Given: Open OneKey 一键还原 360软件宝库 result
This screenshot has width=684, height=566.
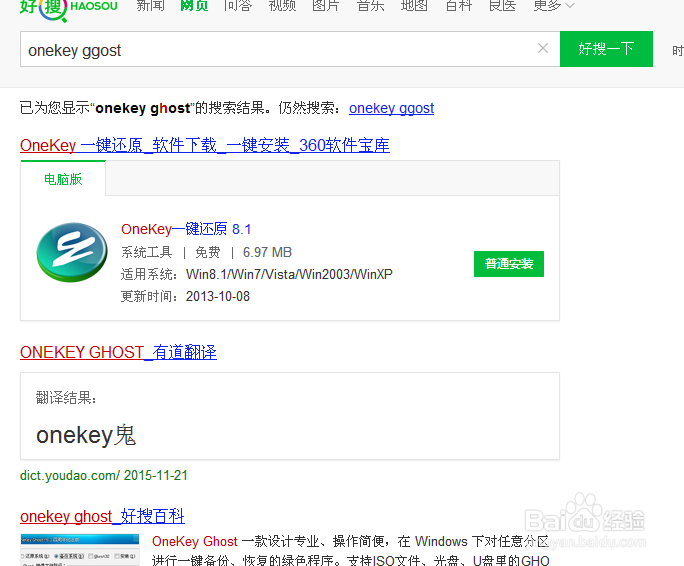Looking at the screenshot, I should coord(205,145).
